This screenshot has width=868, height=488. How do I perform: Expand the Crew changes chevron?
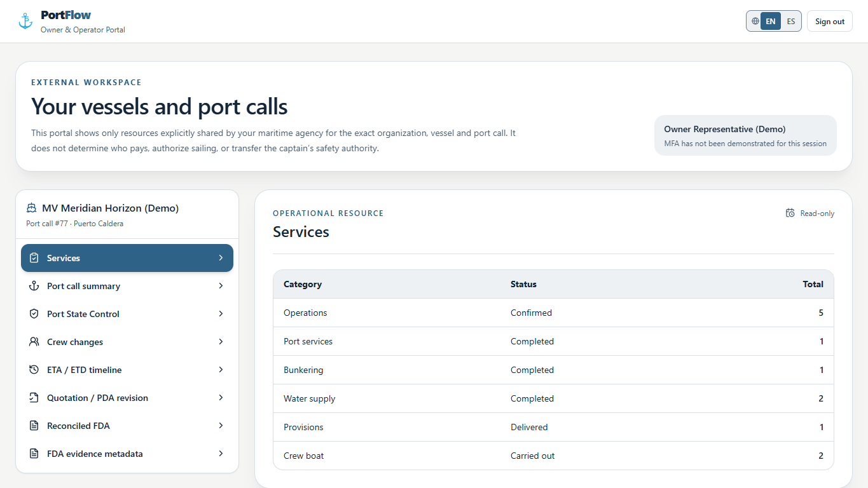[221, 342]
